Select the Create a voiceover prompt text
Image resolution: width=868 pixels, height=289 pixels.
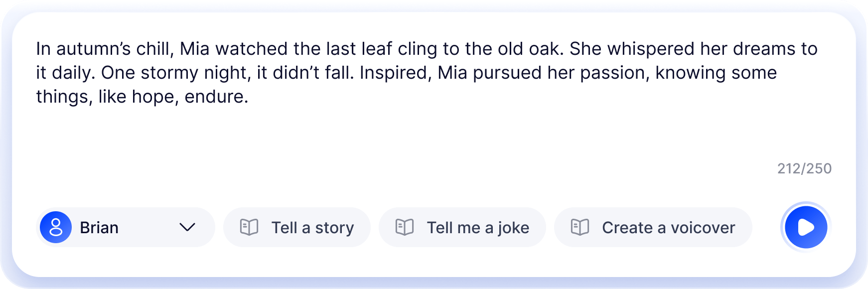(x=668, y=228)
